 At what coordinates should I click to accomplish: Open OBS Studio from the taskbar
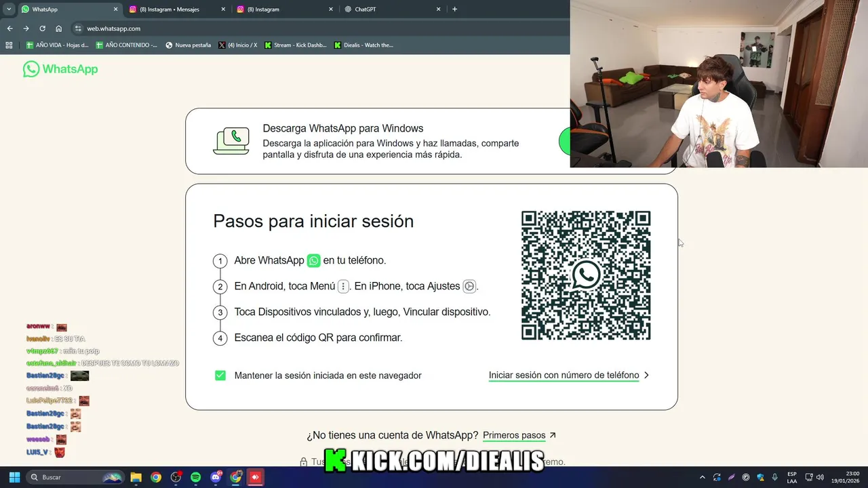click(x=176, y=477)
